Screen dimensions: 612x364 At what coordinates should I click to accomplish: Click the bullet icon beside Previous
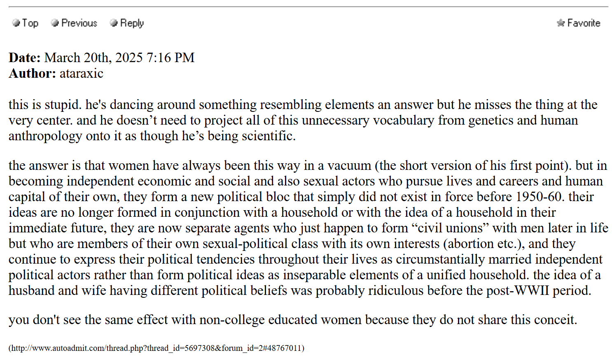tap(55, 23)
